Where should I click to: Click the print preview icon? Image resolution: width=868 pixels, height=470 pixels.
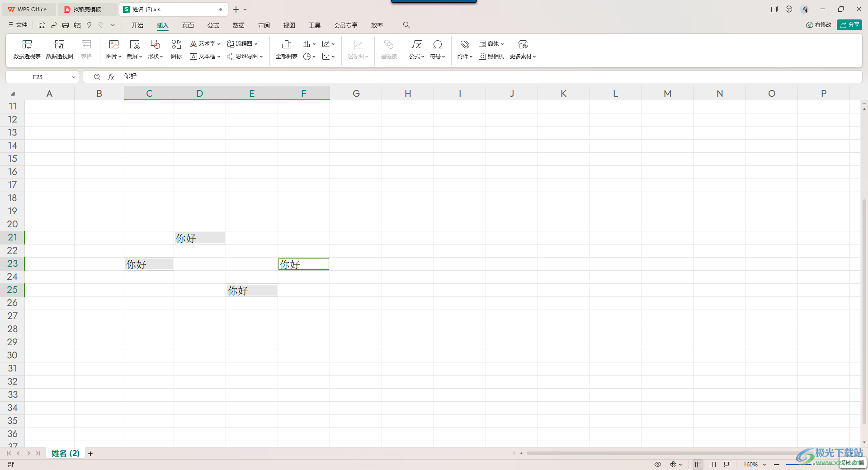coord(77,25)
